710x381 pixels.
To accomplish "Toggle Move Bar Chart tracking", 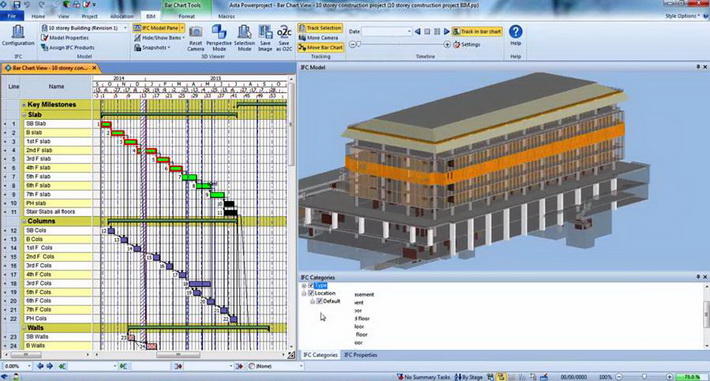I will (321, 47).
